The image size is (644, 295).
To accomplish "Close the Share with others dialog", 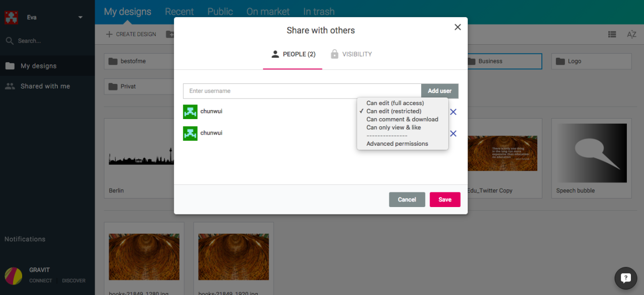I will pyautogui.click(x=457, y=27).
